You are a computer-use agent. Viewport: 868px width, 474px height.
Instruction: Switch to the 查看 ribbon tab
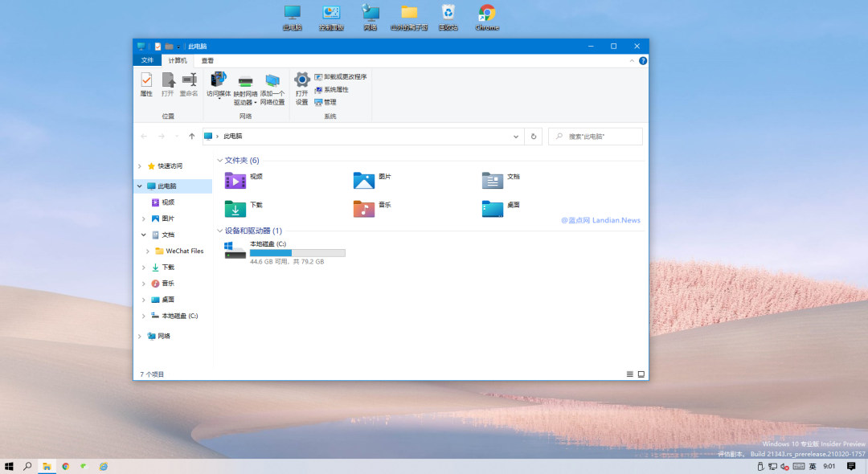[207, 60]
